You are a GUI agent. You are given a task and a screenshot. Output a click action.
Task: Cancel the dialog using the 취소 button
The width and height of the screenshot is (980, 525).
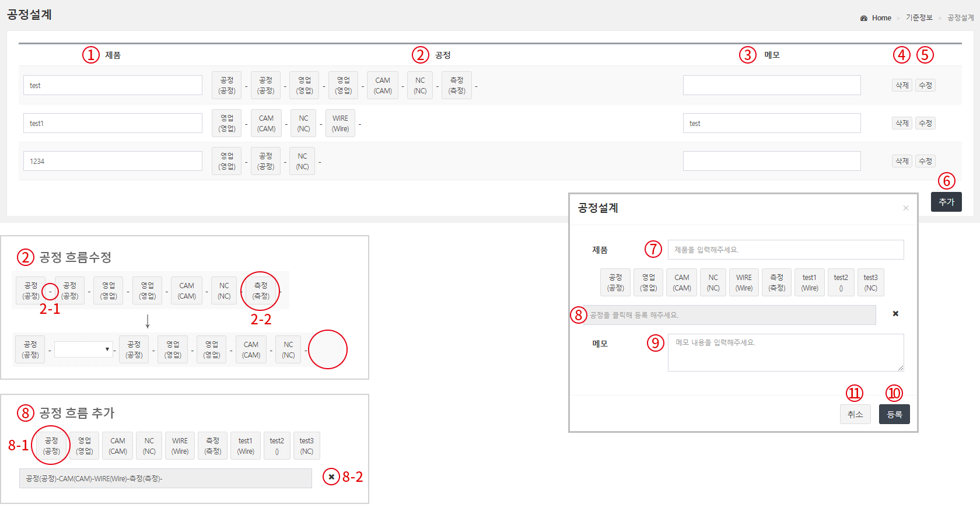tap(855, 414)
